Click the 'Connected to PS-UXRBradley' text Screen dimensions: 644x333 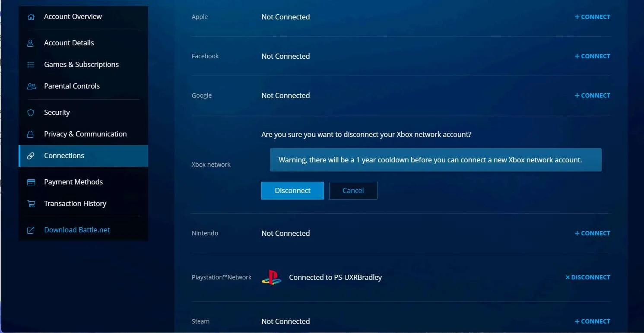335,277
